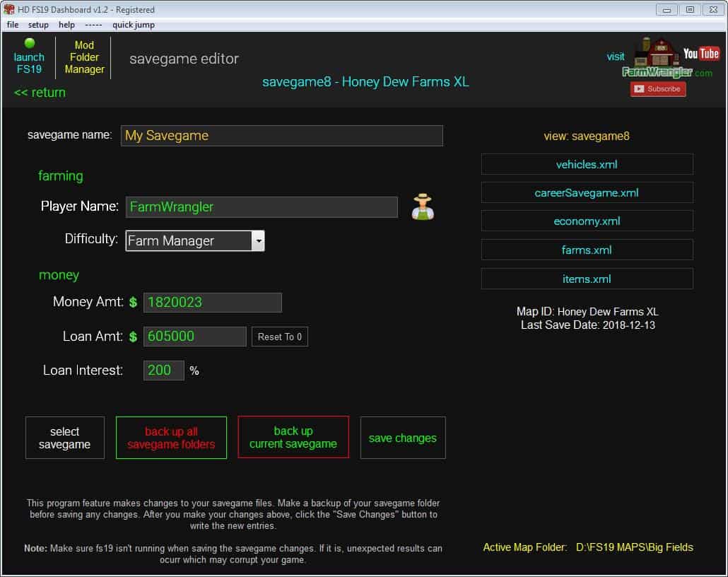Image resolution: width=728 pixels, height=577 pixels.
Task: Open the file menu
Action: tap(13, 25)
